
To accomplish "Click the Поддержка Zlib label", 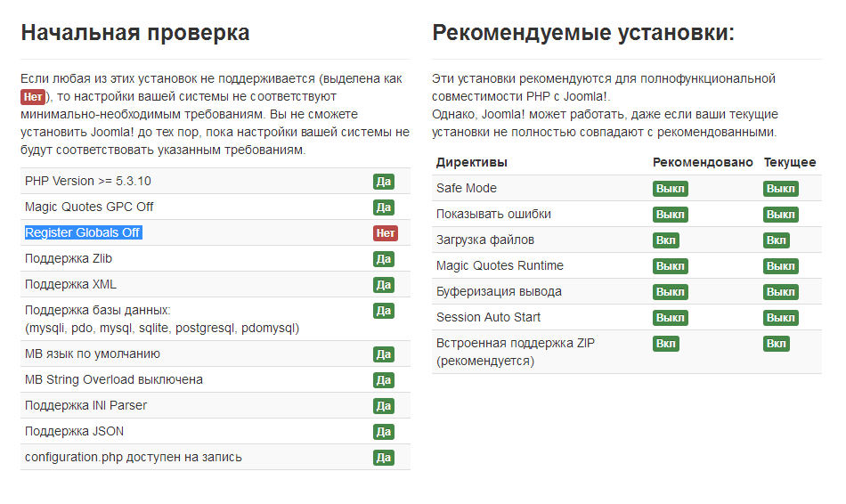I will pyautogui.click(x=69, y=258).
